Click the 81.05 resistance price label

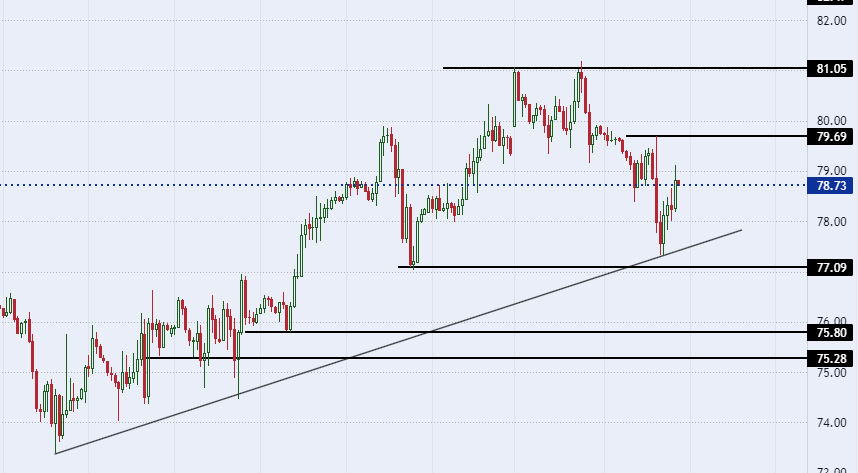click(830, 68)
